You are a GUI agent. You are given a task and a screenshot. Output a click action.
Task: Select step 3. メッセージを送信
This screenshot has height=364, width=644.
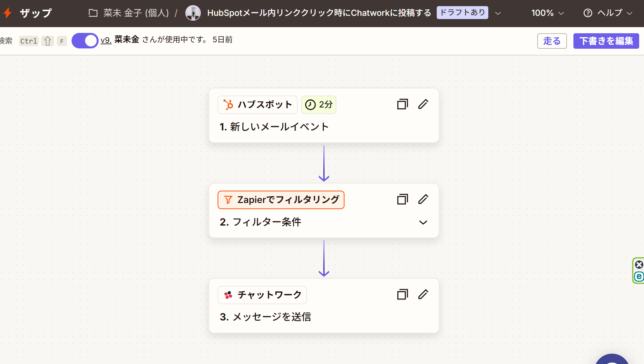coord(265,317)
